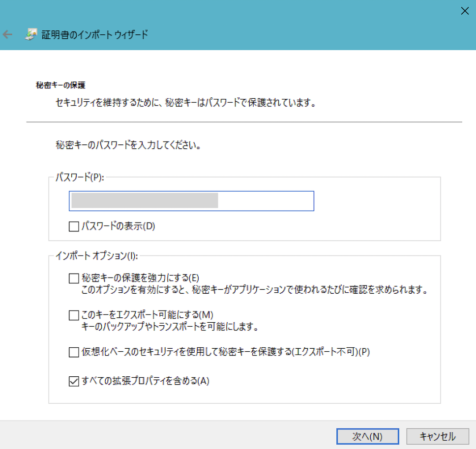476x449 pixels.
Task: Click the キーのバックアップやトランスポート description text
Action: (x=170, y=326)
